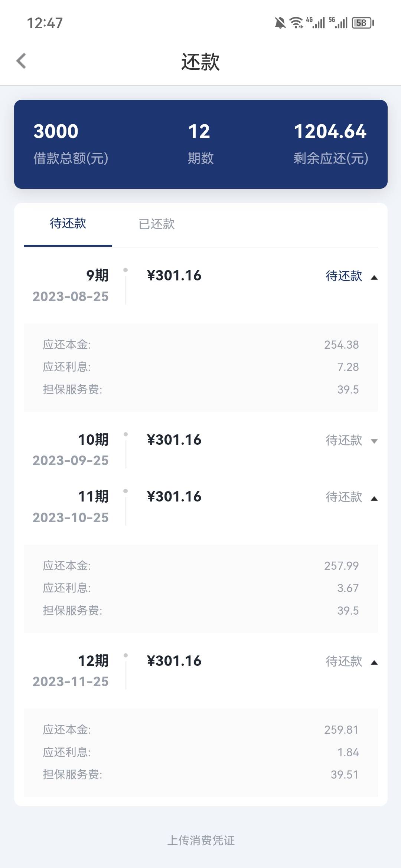Tap the battery level indicator
The width and height of the screenshot is (401, 868).
(x=363, y=23)
